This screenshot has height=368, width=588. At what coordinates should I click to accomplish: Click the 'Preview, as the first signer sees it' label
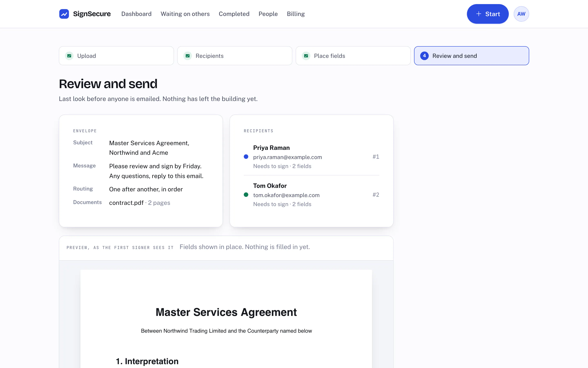pyautogui.click(x=120, y=248)
